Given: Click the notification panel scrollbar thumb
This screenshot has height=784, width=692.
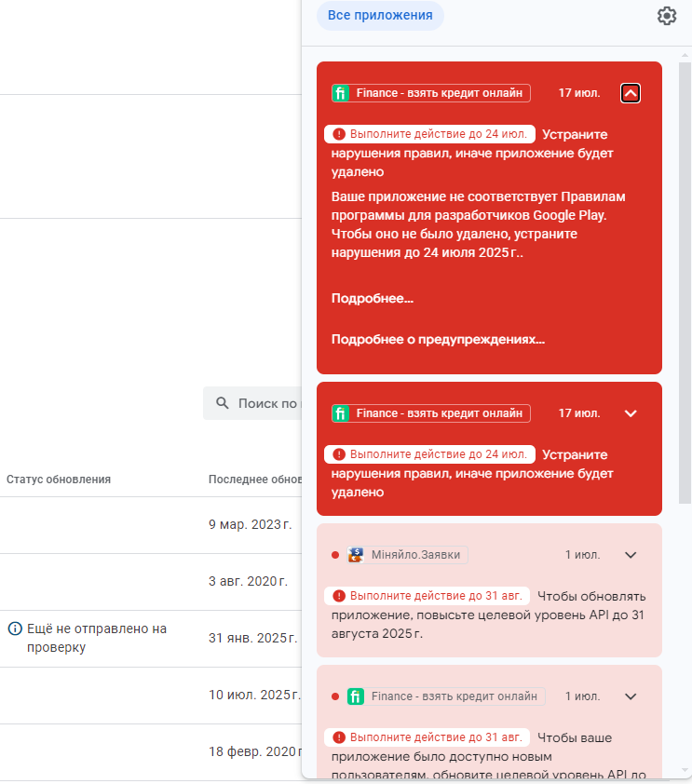Looking at the screenshot, I should click(x=685, y=283).
